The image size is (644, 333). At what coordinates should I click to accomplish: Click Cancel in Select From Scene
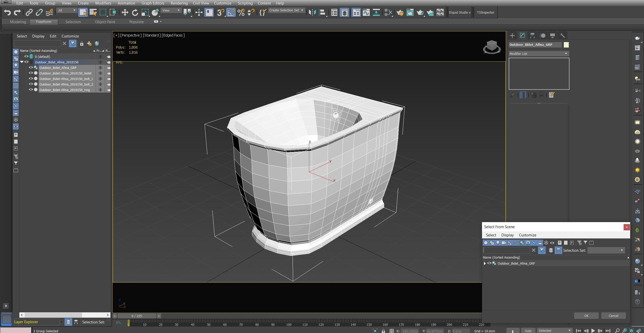point(613,316)
